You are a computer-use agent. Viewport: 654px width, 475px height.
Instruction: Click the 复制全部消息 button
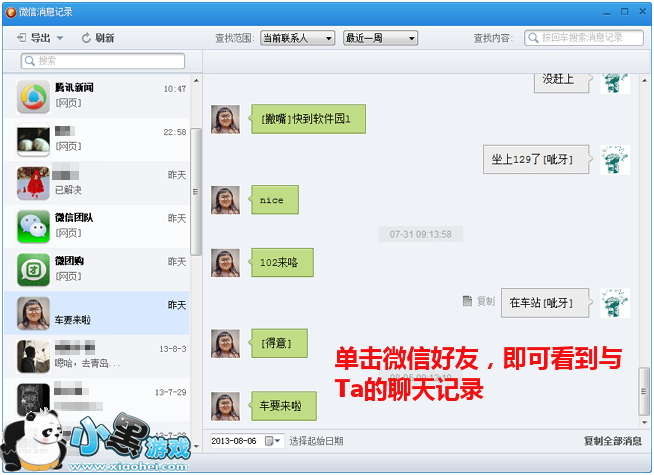[x=612, y=441]
